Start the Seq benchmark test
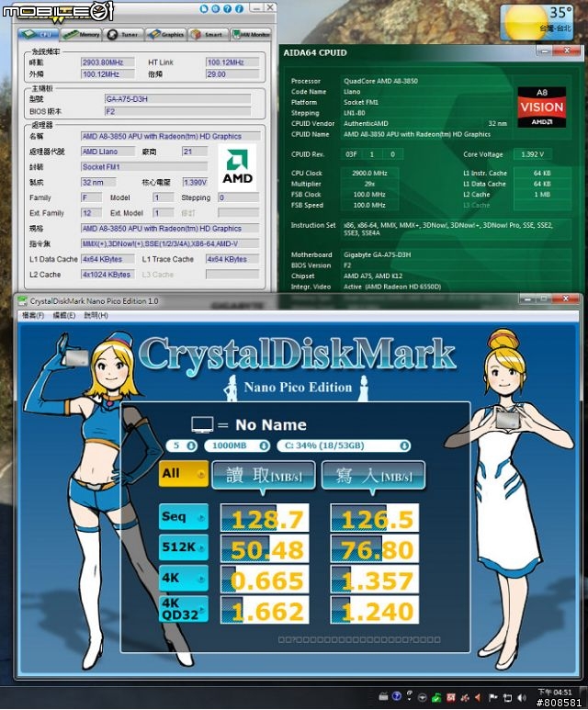588x710 pixels. (x=184, y=516)
